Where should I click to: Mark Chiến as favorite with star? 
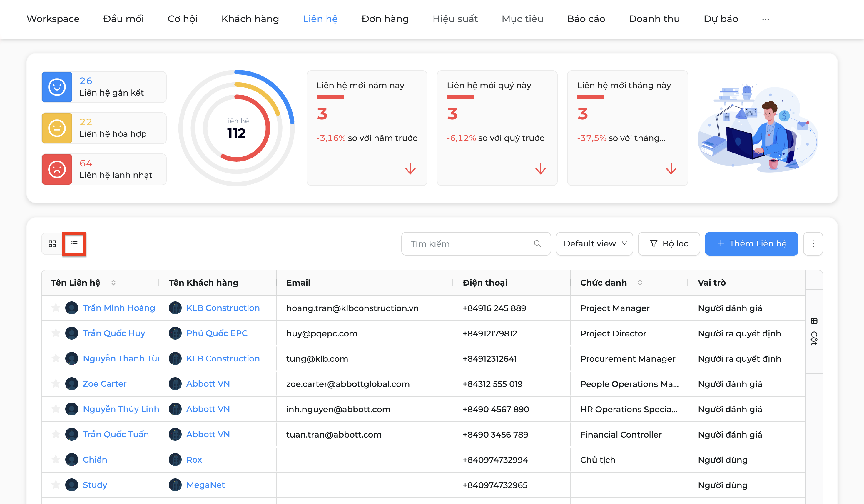click(x=56, y=459)
